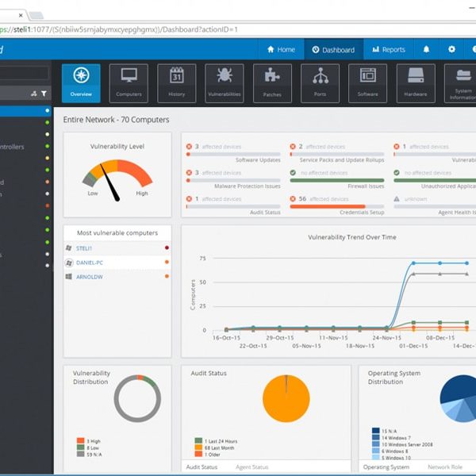Open the System Information tile
The height and width of the screenshot is (476, 476).
[462, 83]
